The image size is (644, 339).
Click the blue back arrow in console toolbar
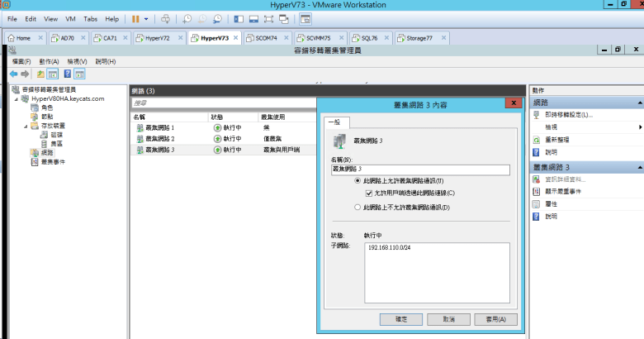pyautogui.click(x=13, y=74)
